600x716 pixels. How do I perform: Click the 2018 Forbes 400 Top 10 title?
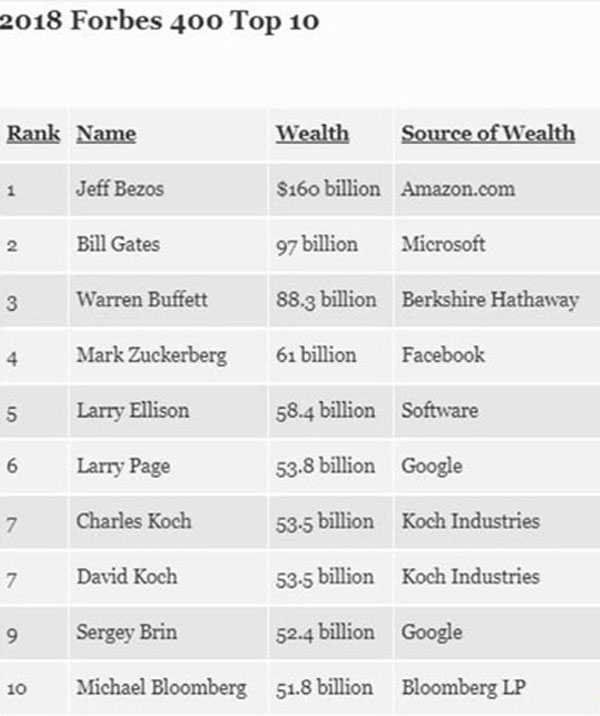[160, 21]
